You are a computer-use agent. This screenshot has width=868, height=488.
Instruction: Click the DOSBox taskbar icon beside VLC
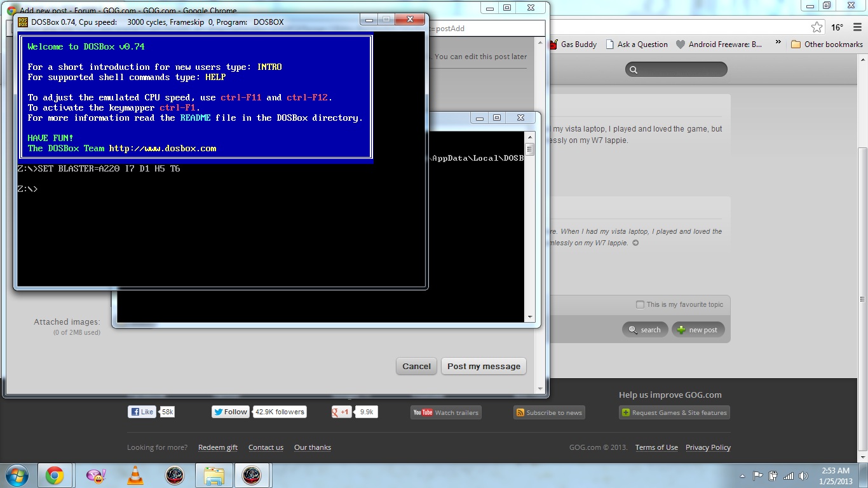click(x=175, y=475)
